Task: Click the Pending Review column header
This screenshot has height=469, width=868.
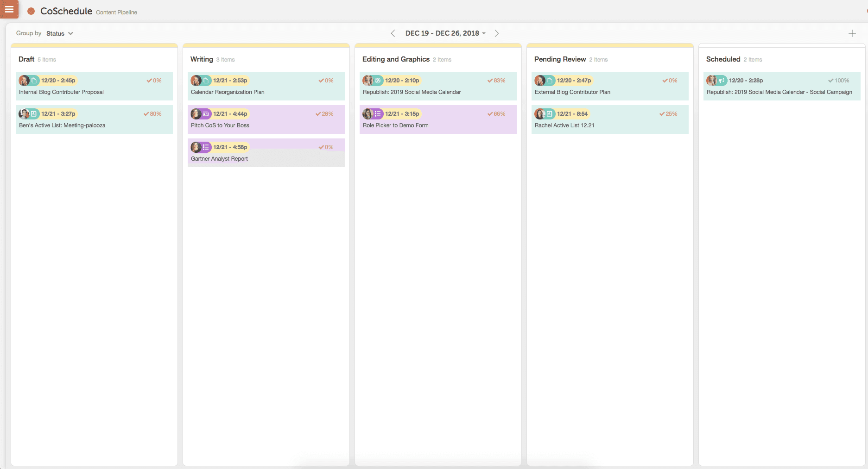Action: [x=560, y=59]
